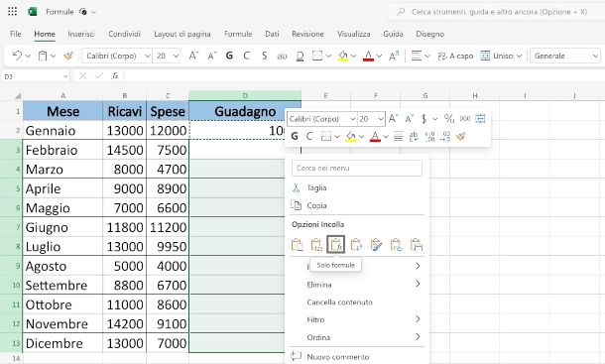605x364 pixels.
Task: Choose paste values (123) option
Action: pos(316,245)
